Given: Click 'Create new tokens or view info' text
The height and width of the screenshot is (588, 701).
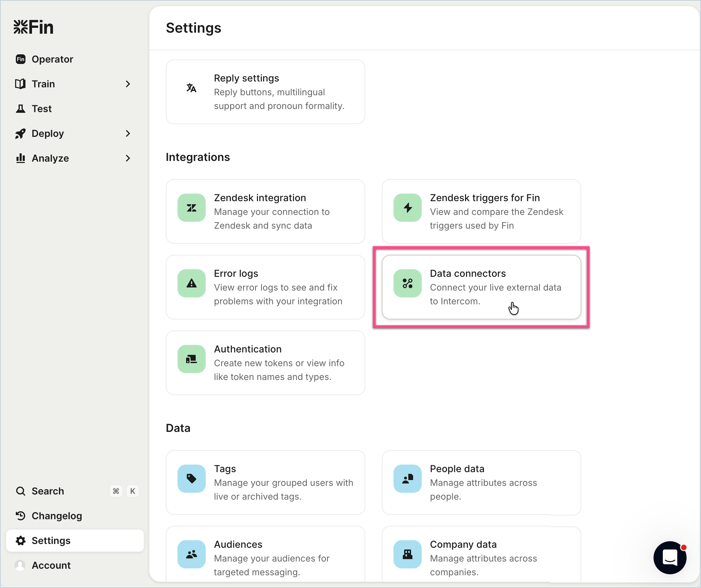Looking at the screenshot, I should pos(279,363).
